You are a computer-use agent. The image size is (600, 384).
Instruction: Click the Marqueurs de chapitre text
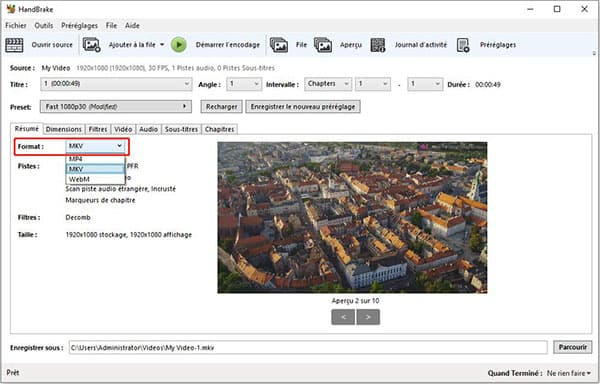tap(100, 200)
